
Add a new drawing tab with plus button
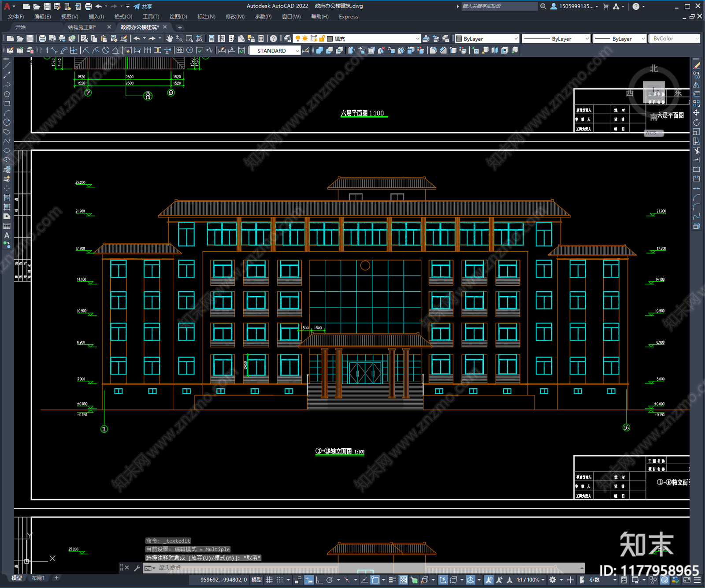tap(180, 27)
